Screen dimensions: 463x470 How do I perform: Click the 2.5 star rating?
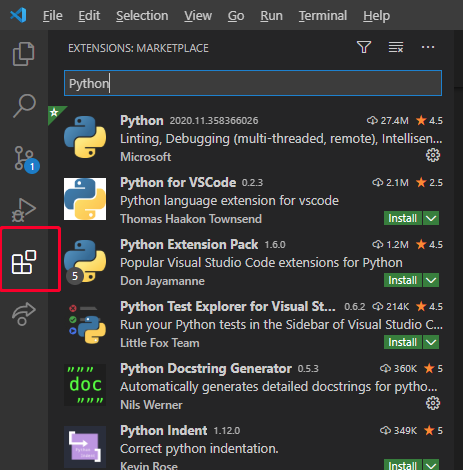point(429,182)
